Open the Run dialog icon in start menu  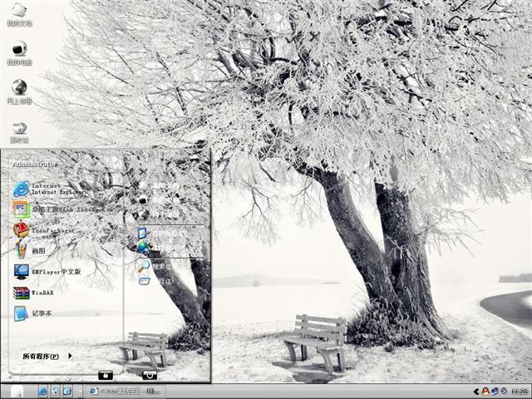pos(144,281)
